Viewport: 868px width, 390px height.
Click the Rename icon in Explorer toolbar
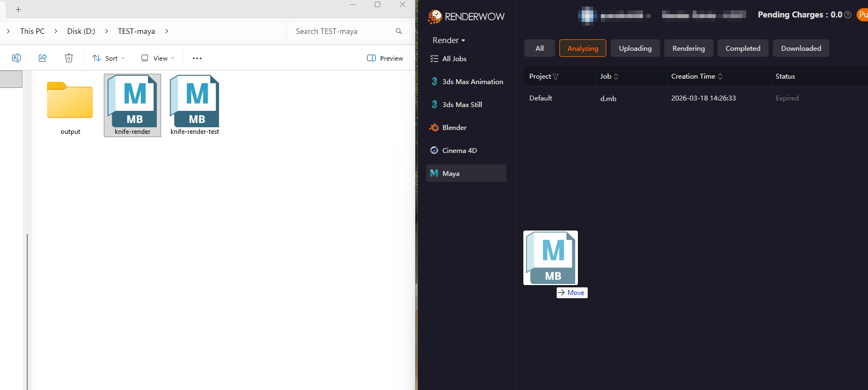pos(16,58)
